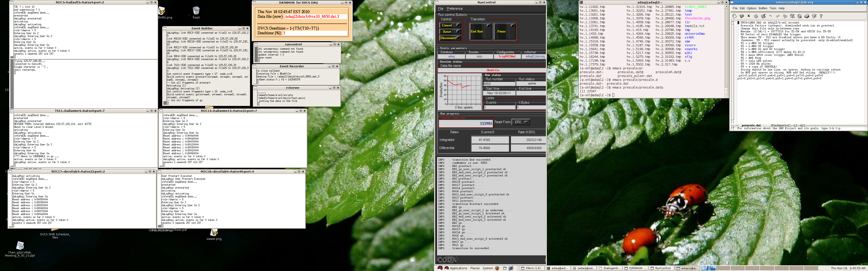Click the ROC3 terminal left scrollbar
The height and width of the screenshot is (271, 868).
(x=12, y=32)
